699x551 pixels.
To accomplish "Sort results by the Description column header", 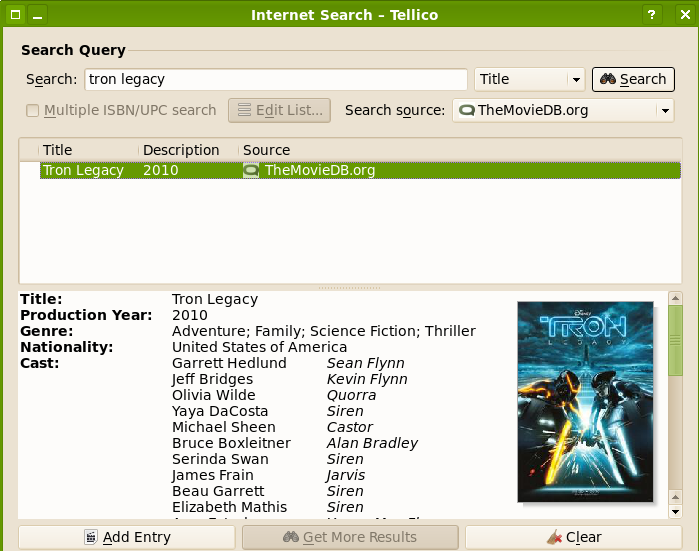I will click(188, 150).
